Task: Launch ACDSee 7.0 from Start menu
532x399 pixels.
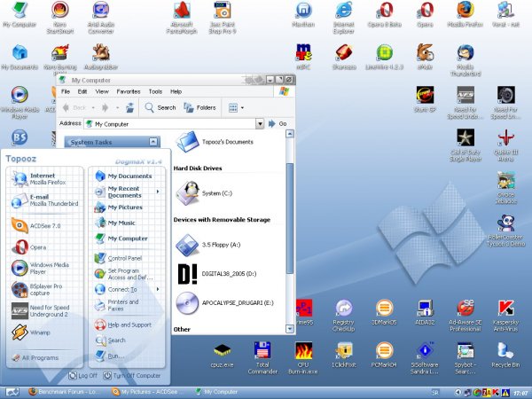Action: pos(36,225)
